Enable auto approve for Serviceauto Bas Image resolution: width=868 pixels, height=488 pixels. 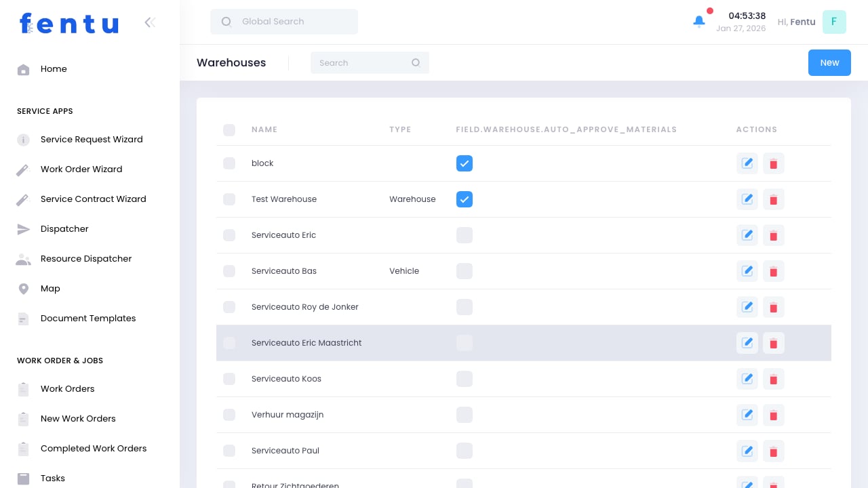click(465, 271)
